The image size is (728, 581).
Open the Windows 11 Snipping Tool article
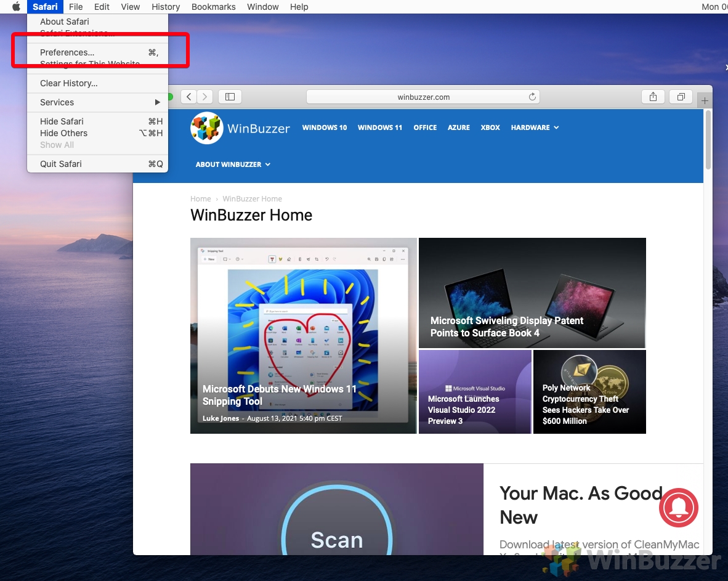[x=279, y=395]
